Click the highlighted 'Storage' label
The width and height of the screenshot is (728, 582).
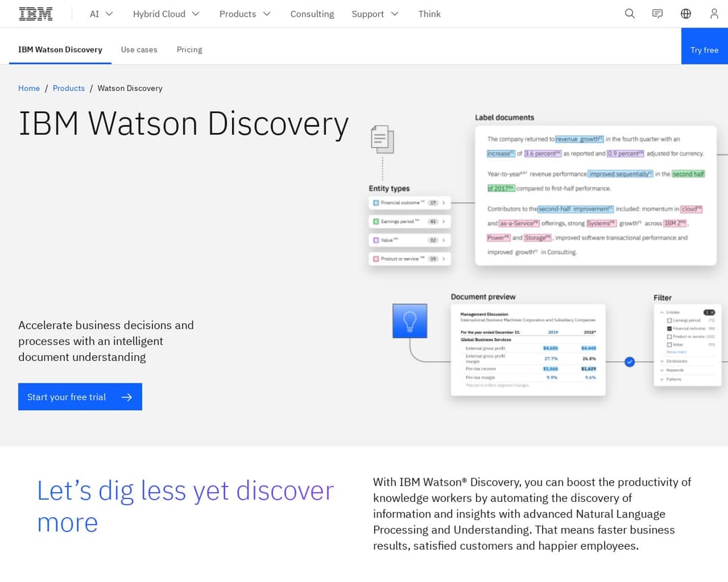pos(538,238)
